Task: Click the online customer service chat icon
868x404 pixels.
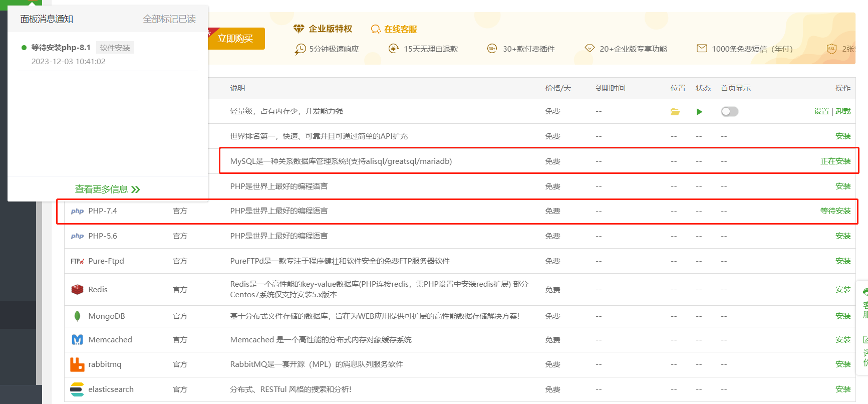Action: 376,30
